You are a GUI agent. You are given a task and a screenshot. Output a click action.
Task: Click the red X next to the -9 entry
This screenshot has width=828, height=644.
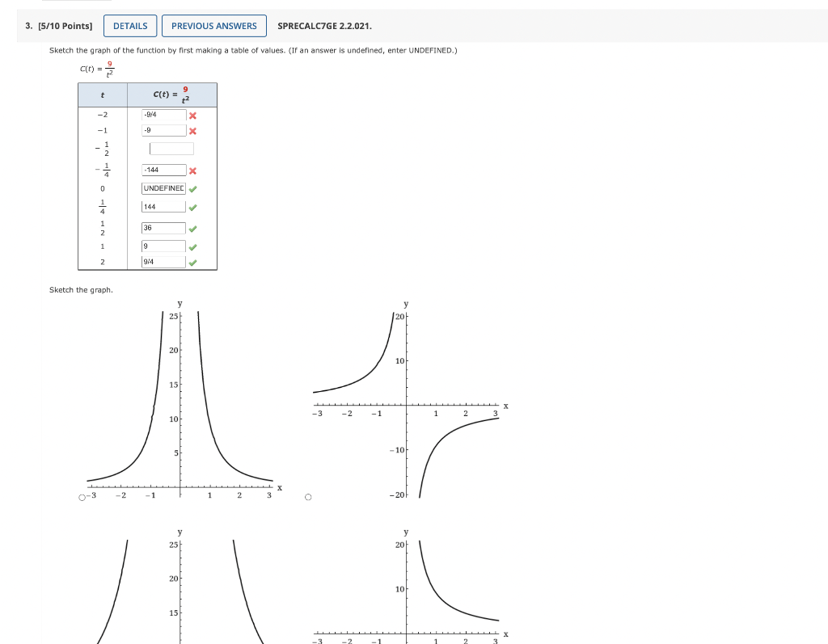click(192, 130)
